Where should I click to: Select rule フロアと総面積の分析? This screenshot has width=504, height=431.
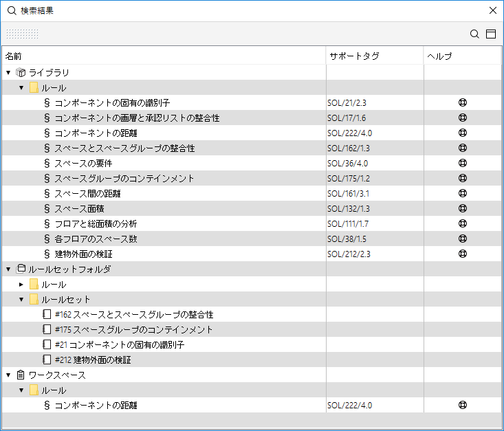[x=96, y=223]
